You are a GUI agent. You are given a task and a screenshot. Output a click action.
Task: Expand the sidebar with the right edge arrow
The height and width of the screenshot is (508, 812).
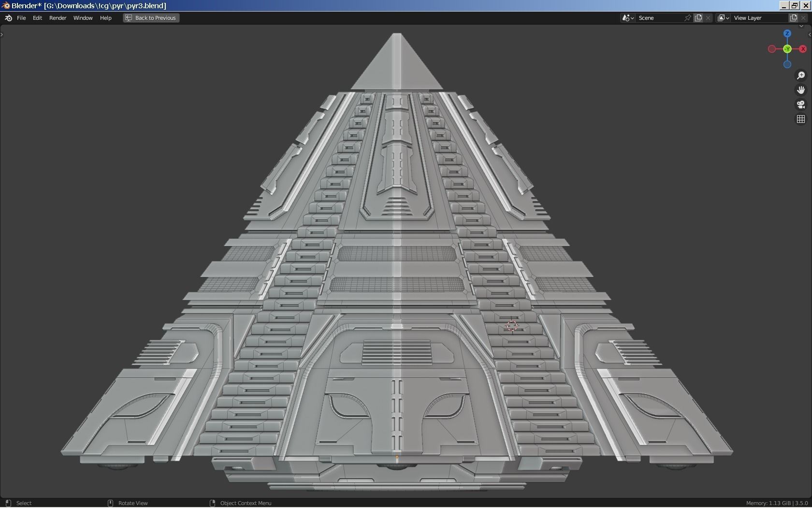click(x=810, y=34)
